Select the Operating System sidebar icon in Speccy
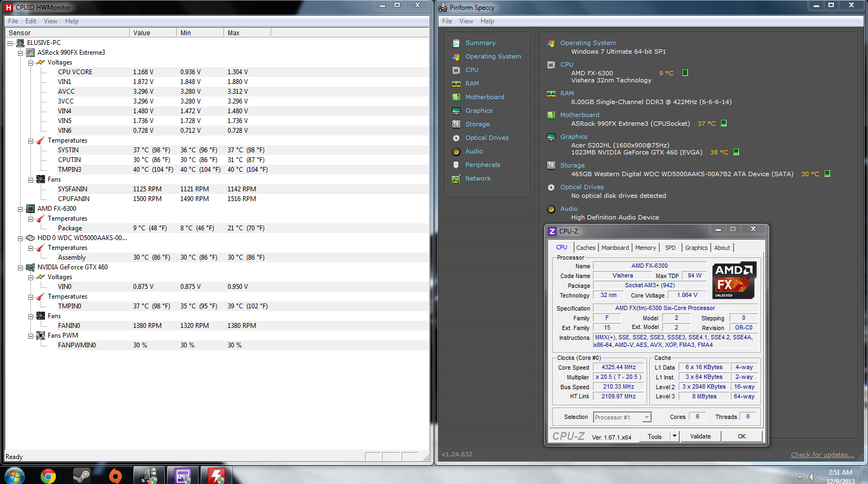The width and height of the screenshot is (868, 484). pyautogui.click(x=456, y=56)
